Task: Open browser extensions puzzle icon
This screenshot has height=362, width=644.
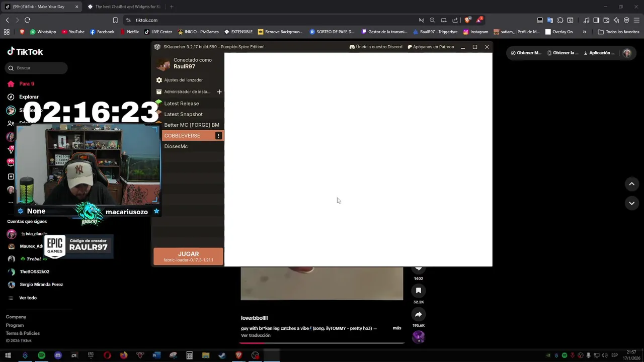Action: 560,20
